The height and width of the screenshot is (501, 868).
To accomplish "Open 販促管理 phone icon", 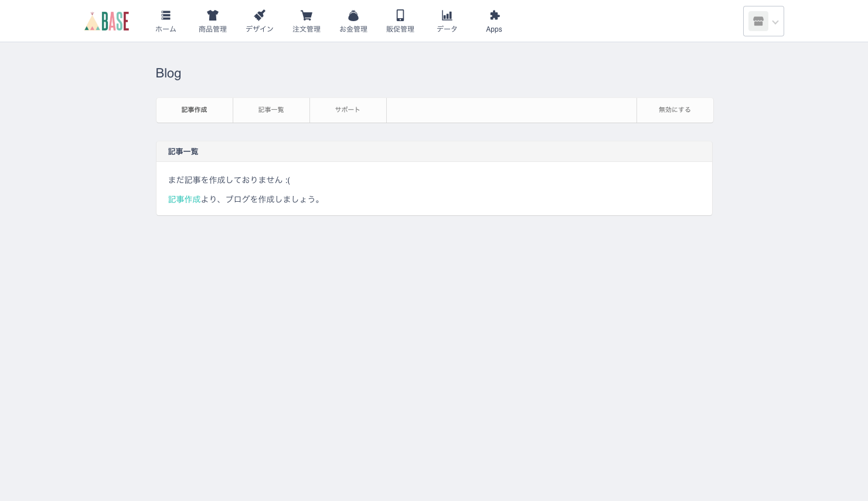I will [400, 15].
